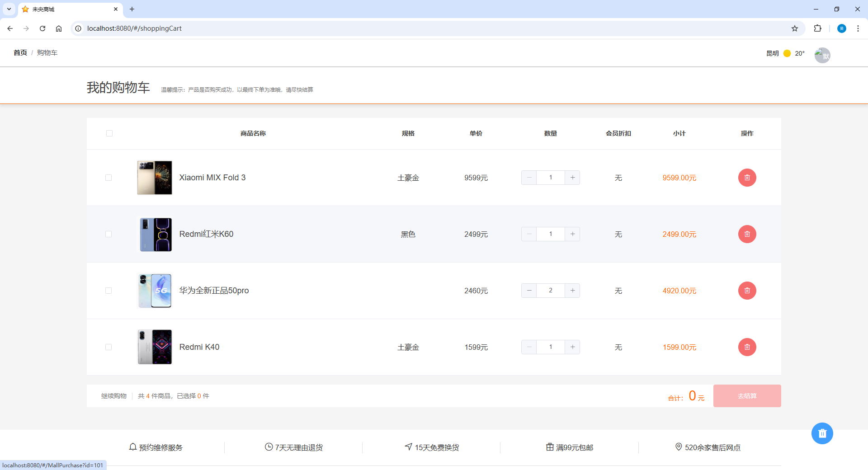The image size is (868, 470).
Task: Bookmark this page with the star icon
Action: [795, 28]
